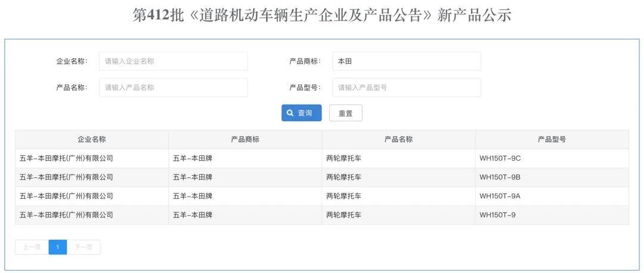644x273 pixels.
Task: Click the 产品商标 column header
Action: [245, 139]
